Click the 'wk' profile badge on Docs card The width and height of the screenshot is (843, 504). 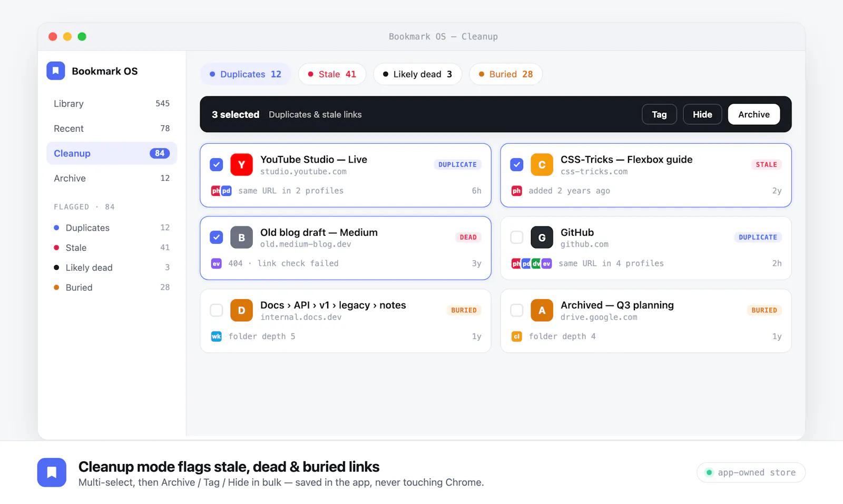click(216, 336)
